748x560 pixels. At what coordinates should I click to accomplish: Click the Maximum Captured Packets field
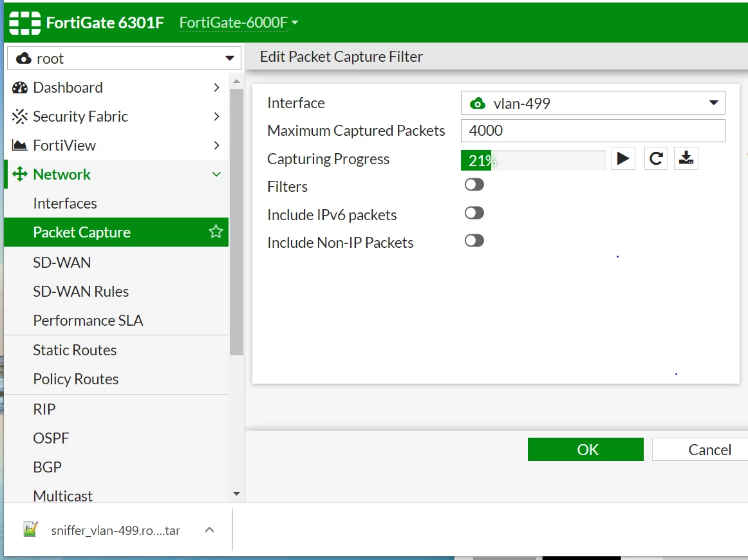[x=592, y=131]
